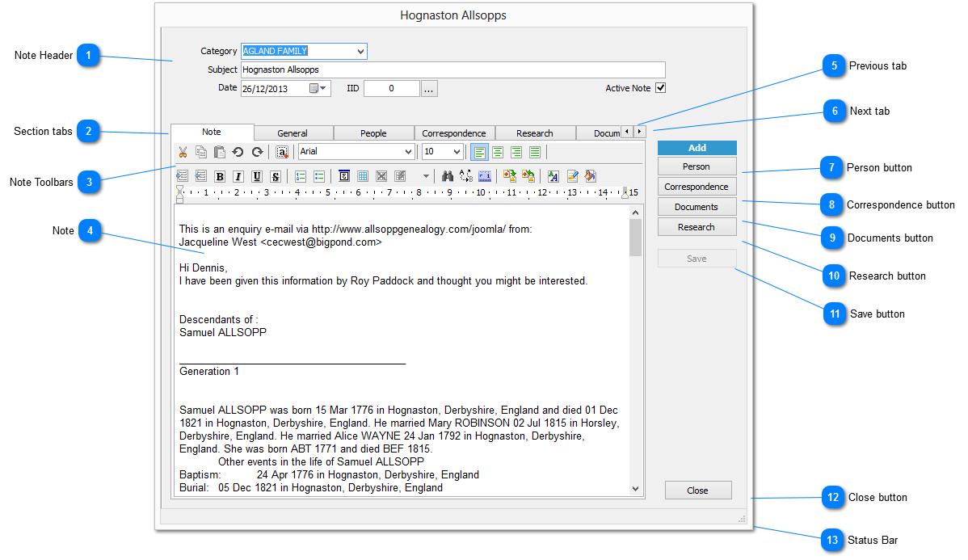Viewport: 968px width, 560px height.
Task: Open the Category dropdown
Action: click(360, 52)
